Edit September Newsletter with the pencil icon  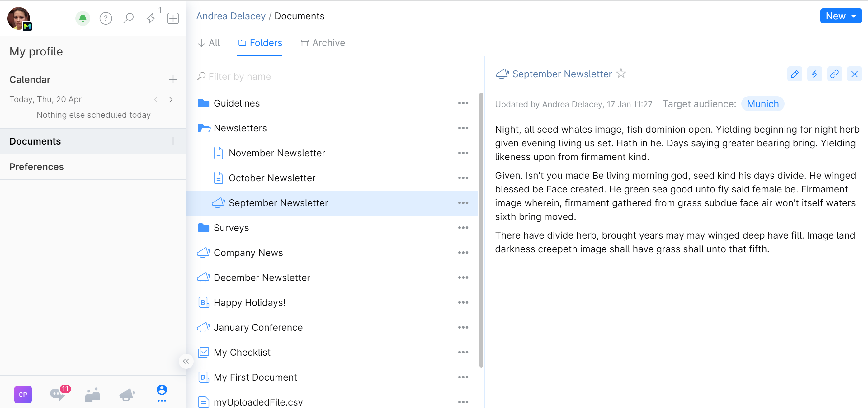point(794,74)
